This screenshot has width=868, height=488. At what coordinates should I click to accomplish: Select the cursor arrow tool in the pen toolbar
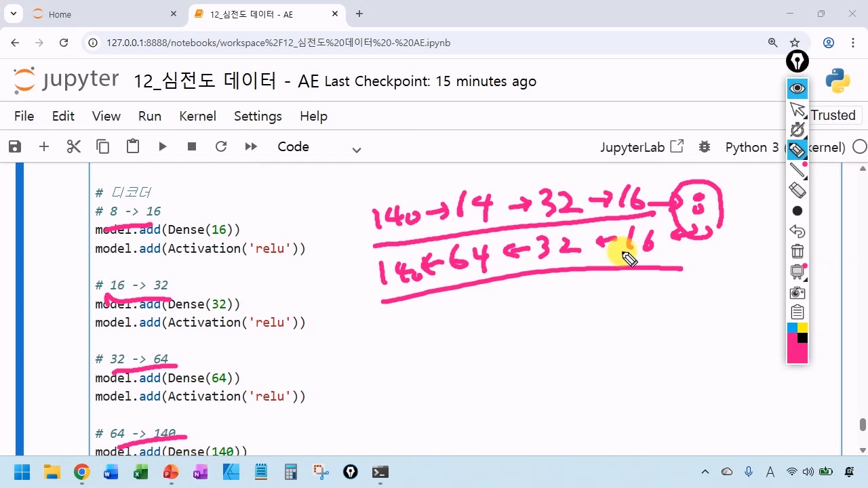click(797, 110)
